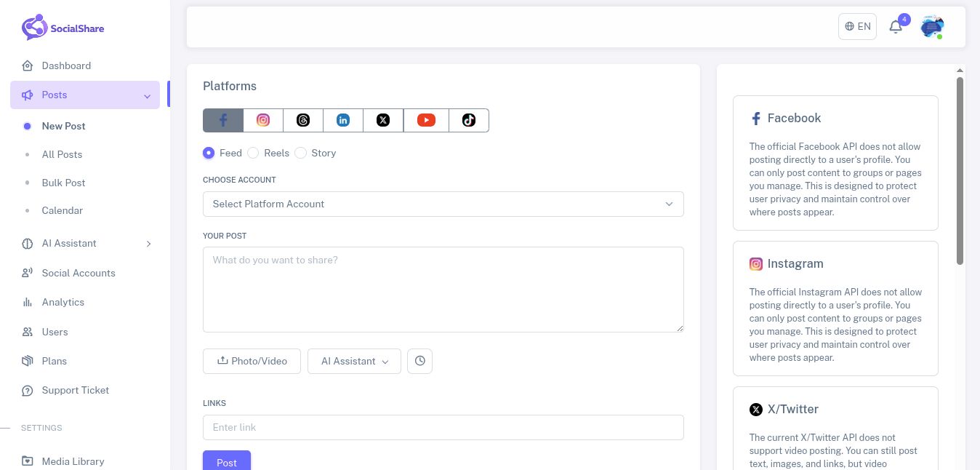Viewport: 980px width, 470px height.
Task: Click the Dashboard home icon
Action: coord(28,65)
